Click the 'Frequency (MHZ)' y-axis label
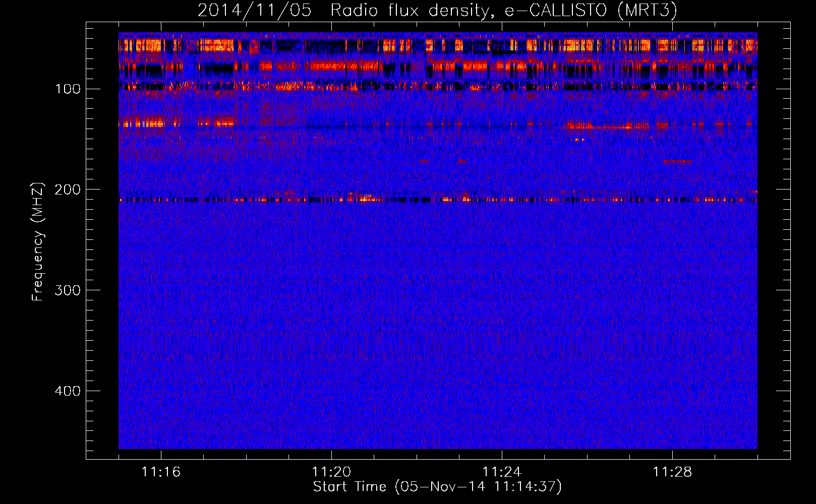 38,242
